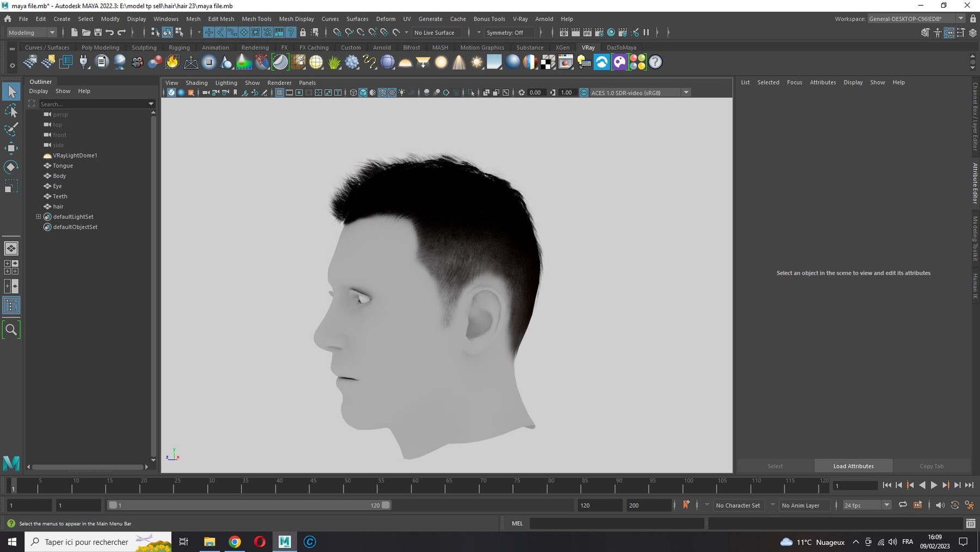Click the V-Ray sun light shelf icon
The width and height of the screenshot is (980, 552).
pos(477,62)
